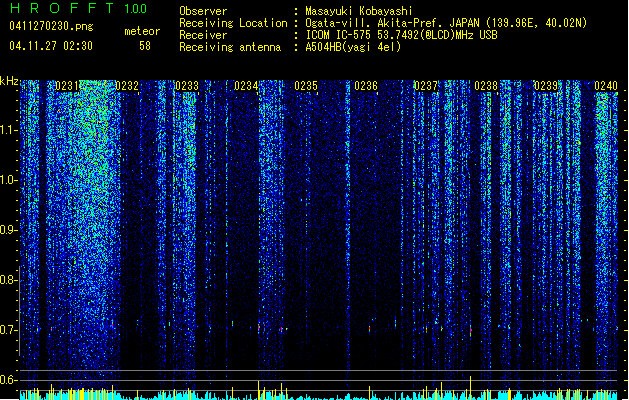Click the kHz axis unit label
This screenshot has width=629, height=400.
click(9, 81)
